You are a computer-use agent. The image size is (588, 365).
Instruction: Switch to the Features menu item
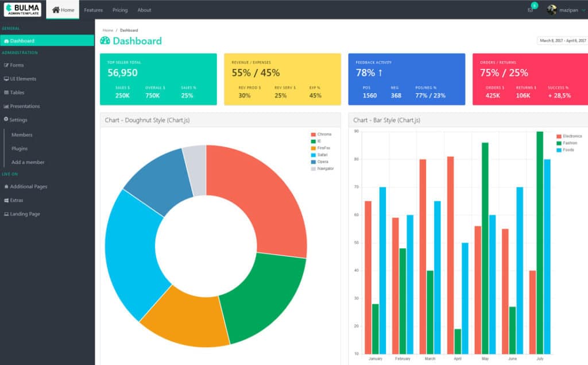click(x=93, y=9)
